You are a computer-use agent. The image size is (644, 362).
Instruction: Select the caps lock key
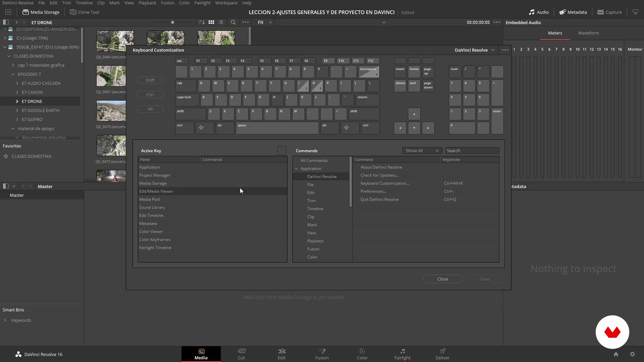(x=187, y=100)
